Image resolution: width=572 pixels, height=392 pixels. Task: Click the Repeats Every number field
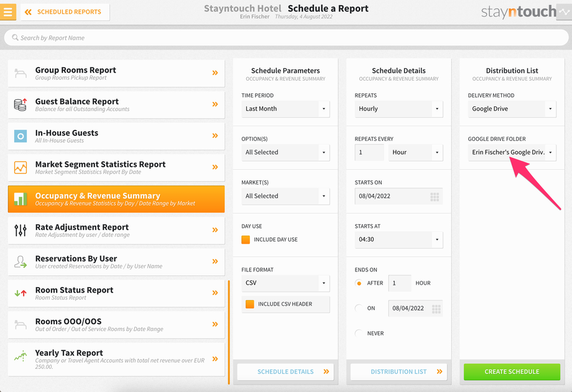(x=369, y=152)
